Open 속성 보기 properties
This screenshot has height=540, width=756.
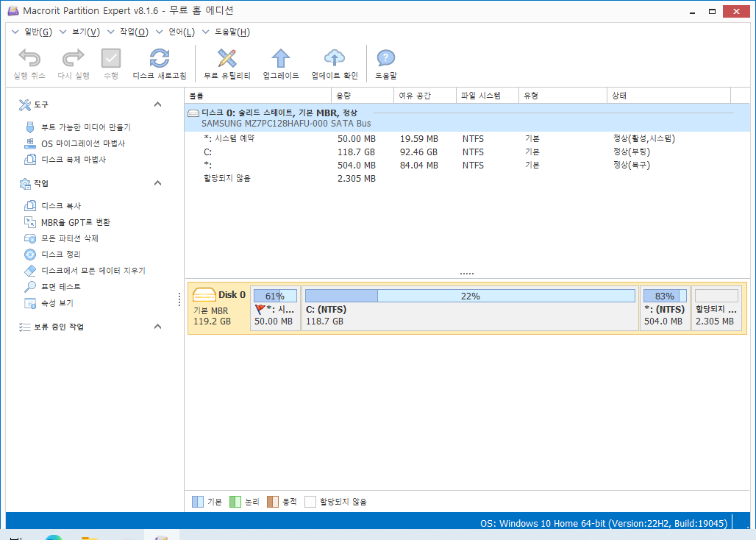(x=57, y=303)
